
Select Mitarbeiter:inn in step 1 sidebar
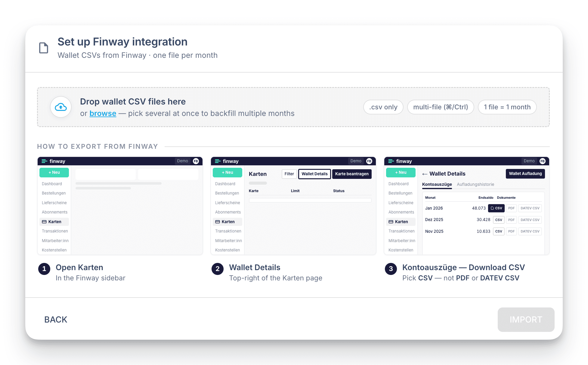pos(55,241)
